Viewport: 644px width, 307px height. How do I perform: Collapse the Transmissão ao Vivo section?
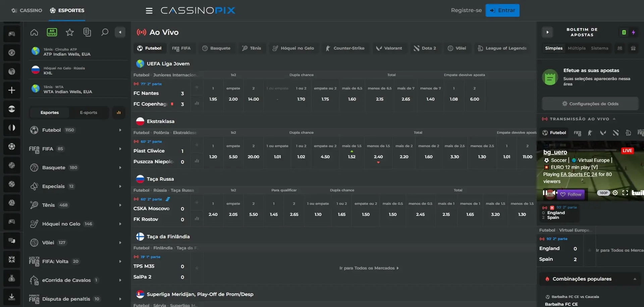pyautogui.click(x=615, y=119)
